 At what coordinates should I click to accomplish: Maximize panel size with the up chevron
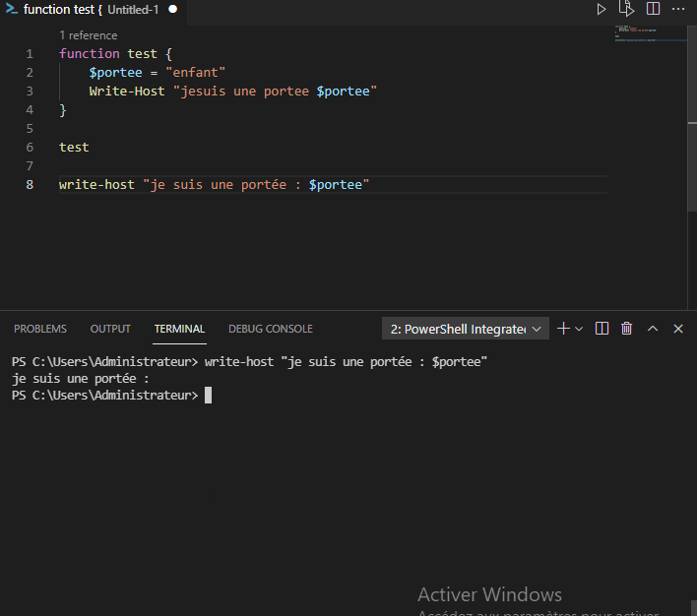click(x=653, y=329)
